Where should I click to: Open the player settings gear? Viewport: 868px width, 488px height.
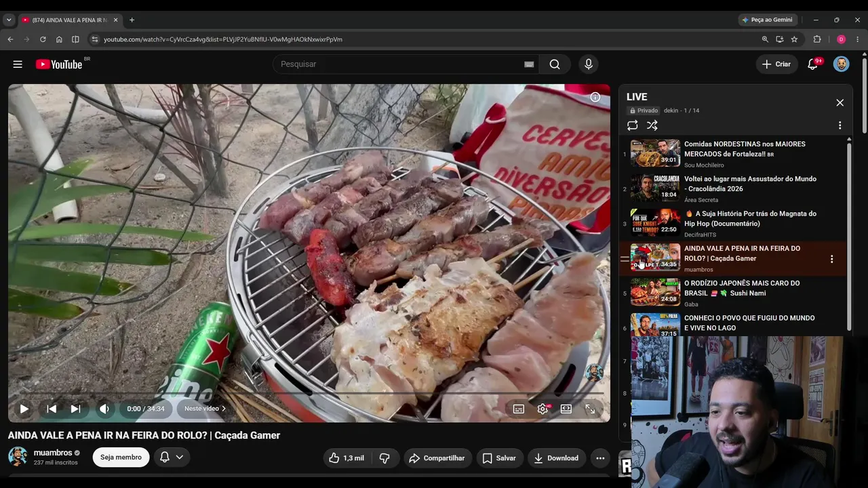[x=542, y=409]
